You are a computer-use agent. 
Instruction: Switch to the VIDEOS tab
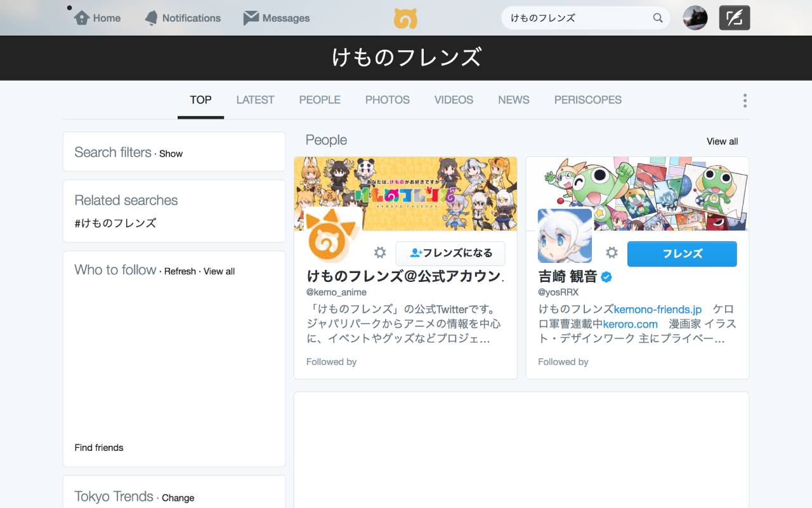pos(454,100)
